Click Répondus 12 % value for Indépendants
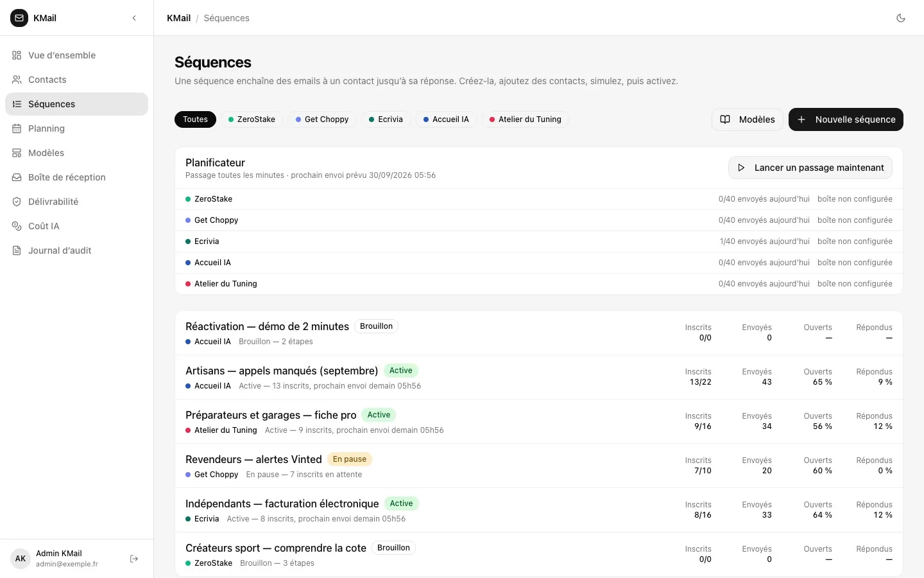Viewport: 924px width, 578px height. [883, 515]
